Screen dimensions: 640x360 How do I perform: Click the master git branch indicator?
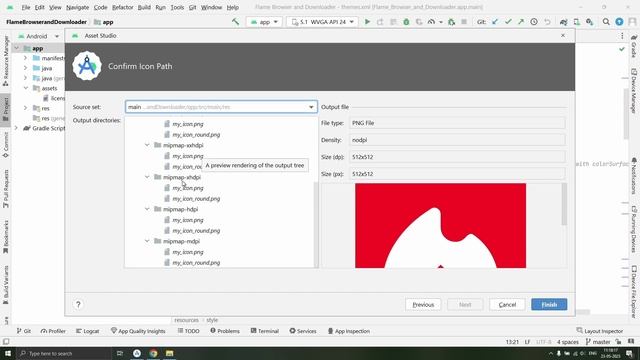[x=598, y=342]
